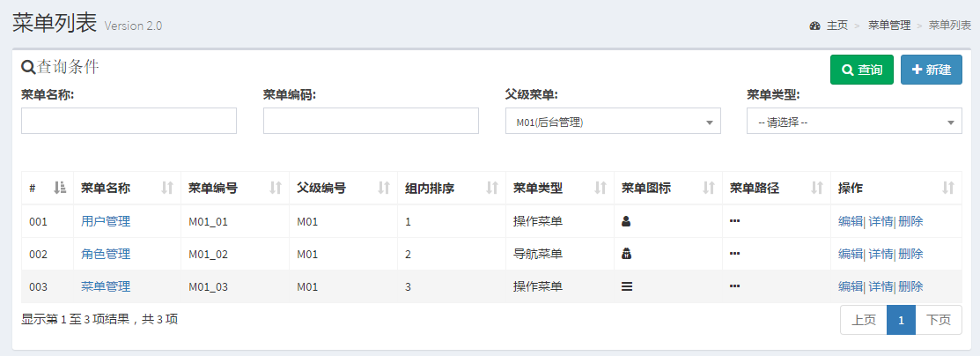This screenshot has width=980, height=356.
Task: Click row number 001
Action: click(38, 221)
